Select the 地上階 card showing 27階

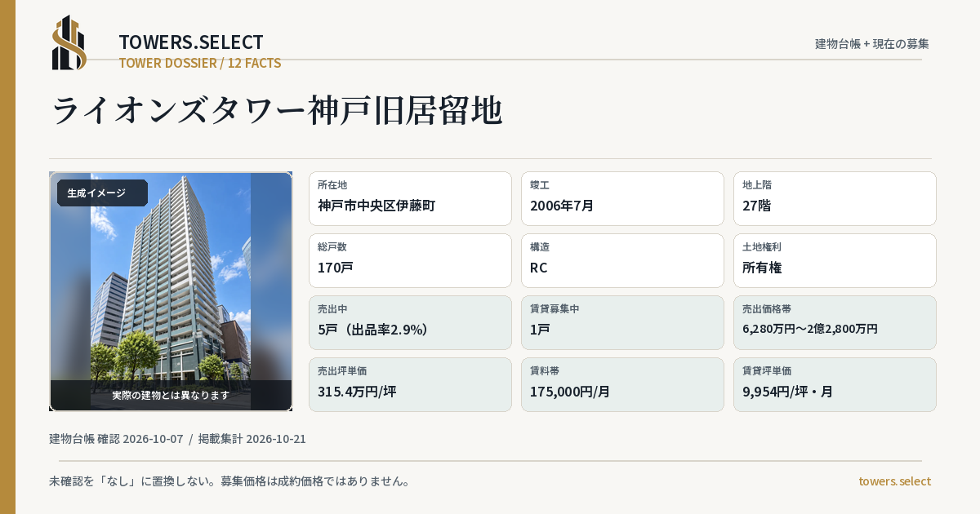(x=835, y=198)
